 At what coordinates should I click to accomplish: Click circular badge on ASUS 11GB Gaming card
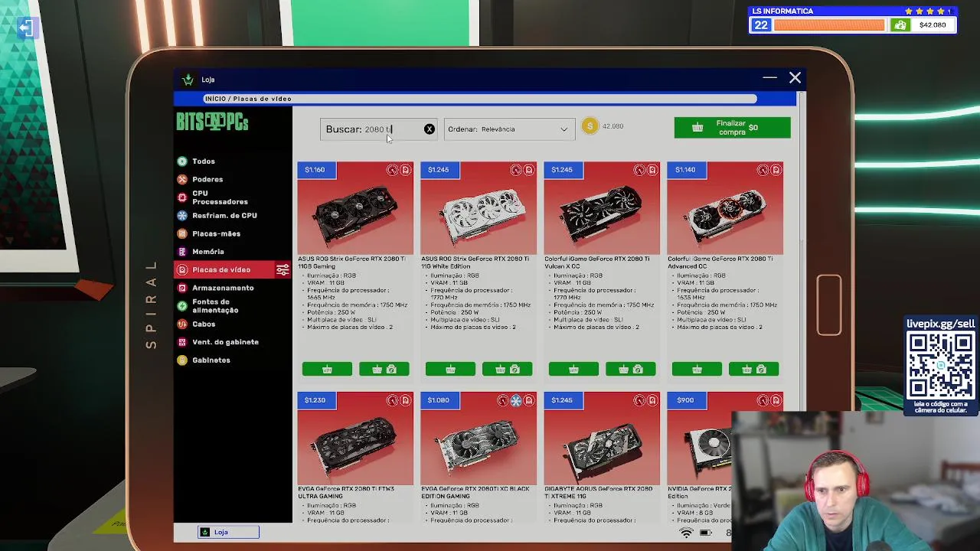[x=393, y=170]
